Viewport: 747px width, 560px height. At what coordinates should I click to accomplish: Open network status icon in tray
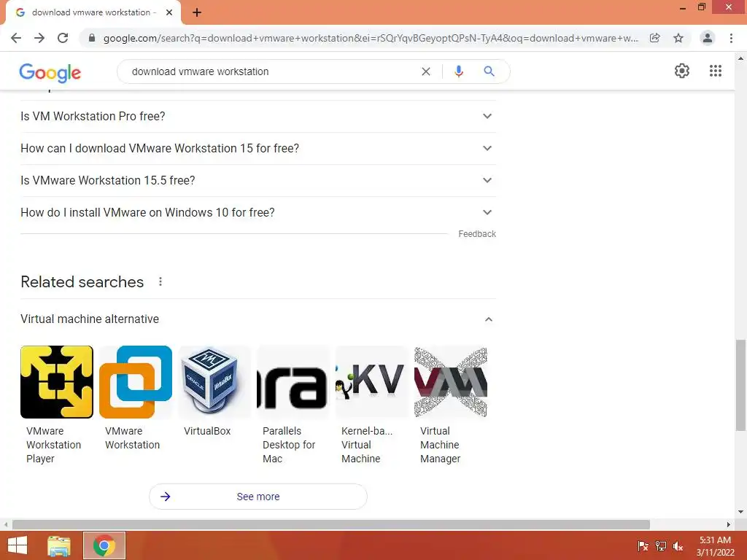(x=661, y=546)
